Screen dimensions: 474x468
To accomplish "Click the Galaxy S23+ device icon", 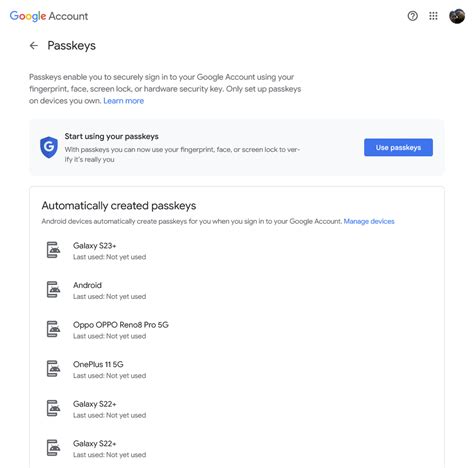I will (x=53, y=250).
